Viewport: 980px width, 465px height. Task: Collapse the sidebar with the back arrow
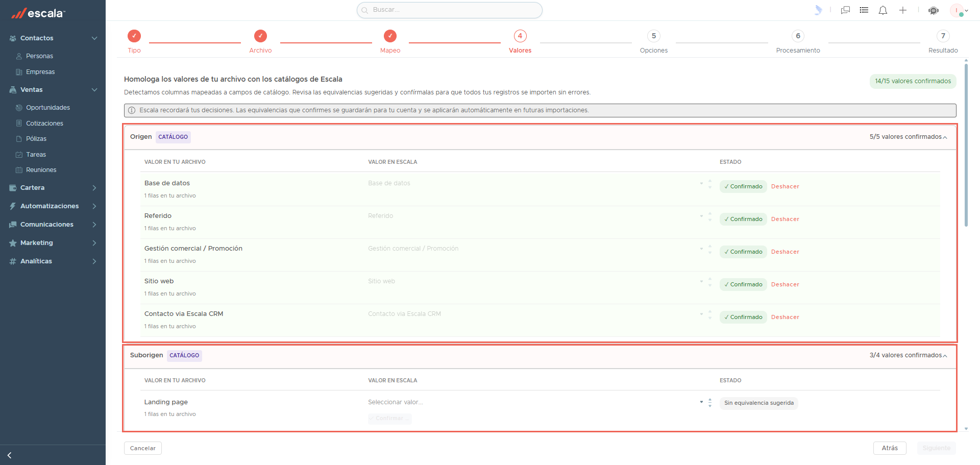tap(9, 455)
